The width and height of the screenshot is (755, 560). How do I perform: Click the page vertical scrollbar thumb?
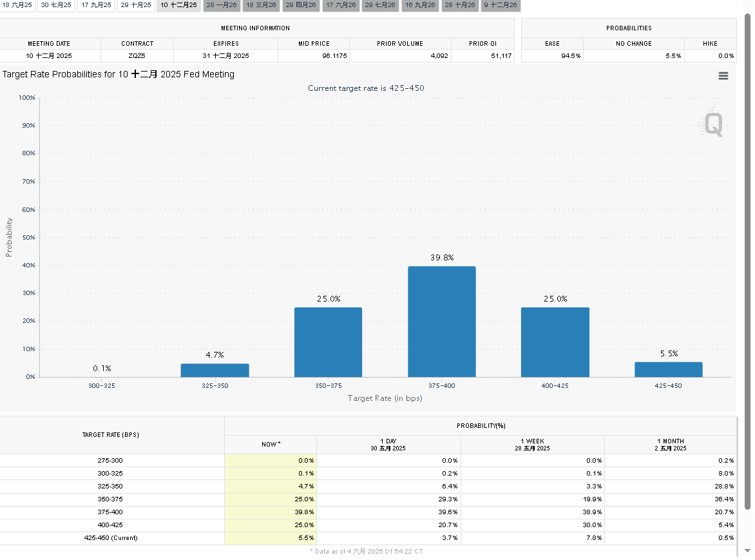pos(747,262)
